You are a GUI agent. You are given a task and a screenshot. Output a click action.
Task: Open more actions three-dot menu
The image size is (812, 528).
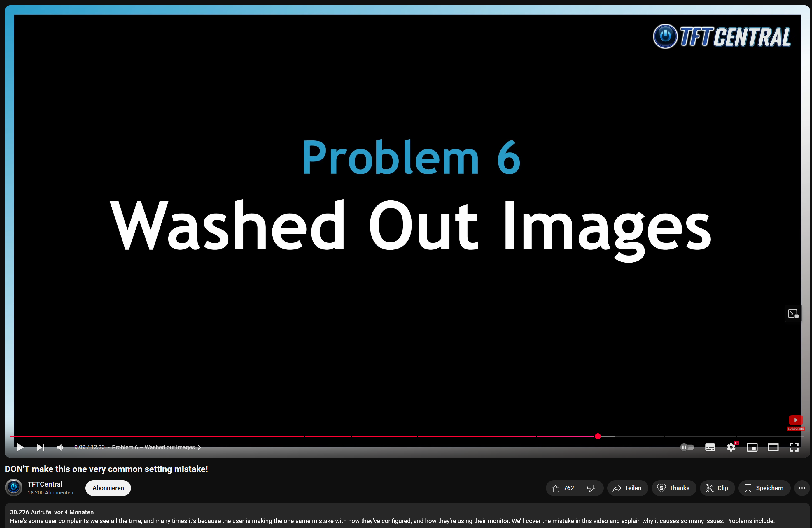(x=802, y=488)
